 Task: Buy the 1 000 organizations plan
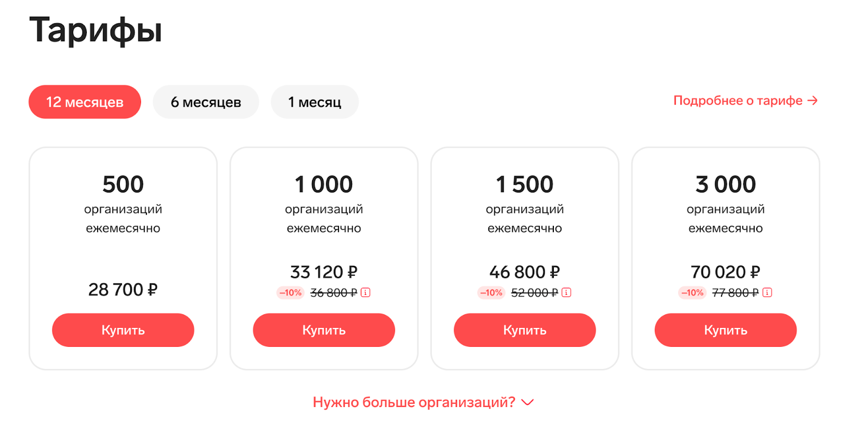pyautogui.click(x=324, y=330)
